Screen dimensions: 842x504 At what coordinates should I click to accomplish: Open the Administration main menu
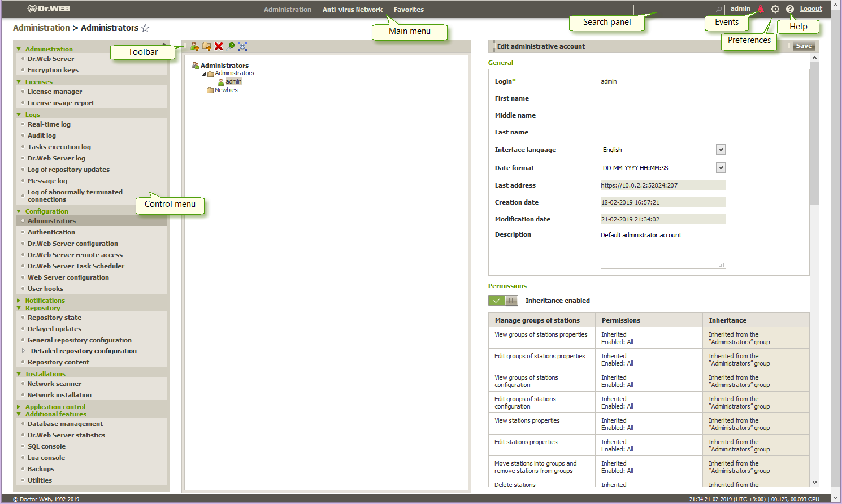[287, 10]
